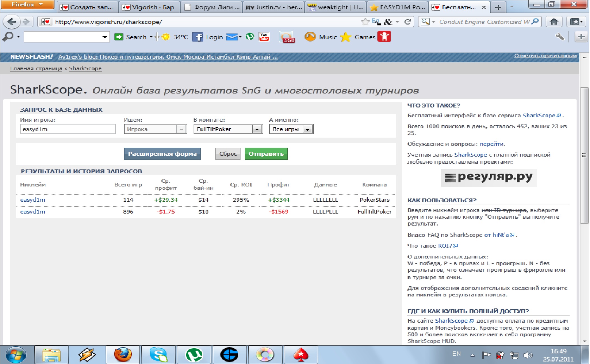Open uTorrent from the taskbar
Image resolution: width=590 pixels, height=364 pixels.
coord(194,355)
